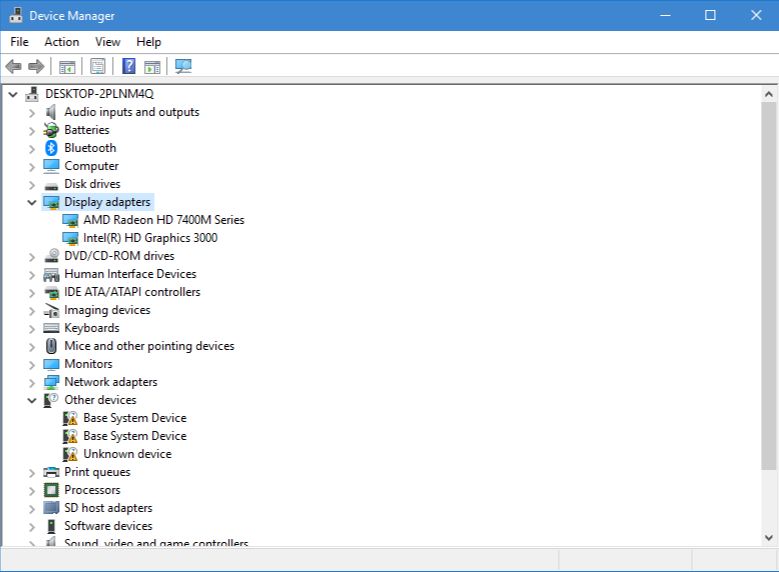Click the DVD/CD-ROM drives disc icon

click(51, 255)
